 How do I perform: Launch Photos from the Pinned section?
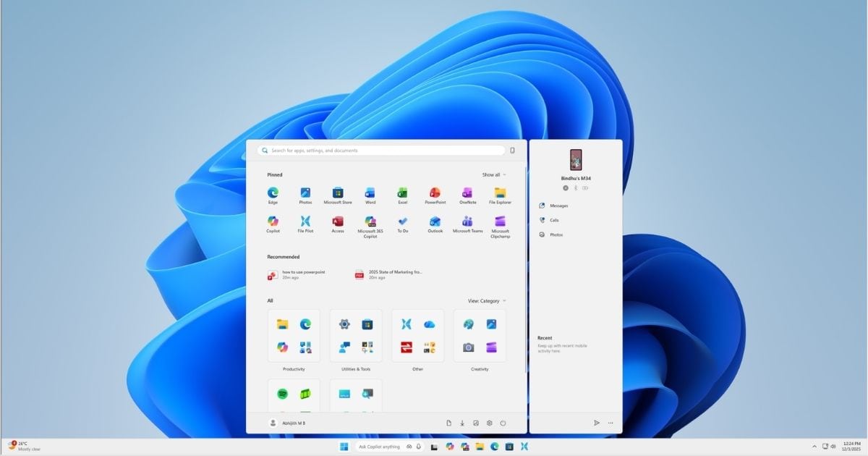click(305, 195)
